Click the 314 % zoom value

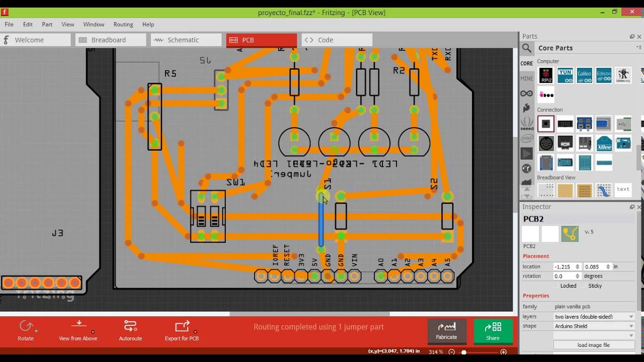coord(436,352)
